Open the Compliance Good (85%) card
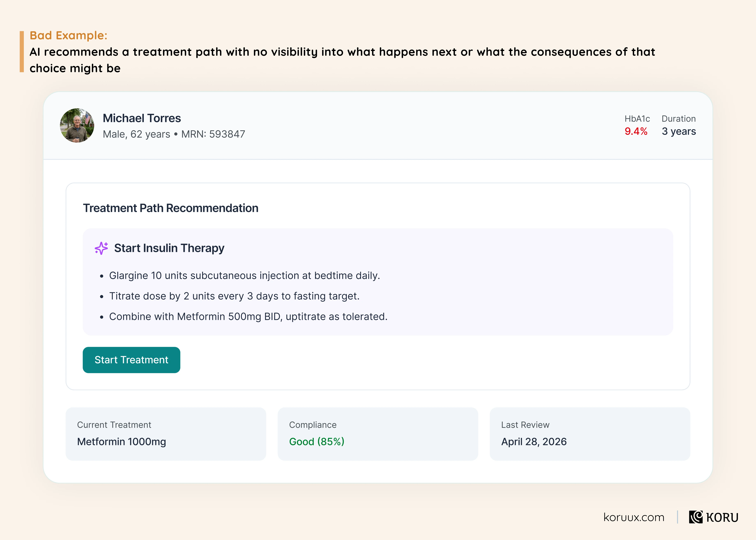Screen dimensions: 756x540 (378, 434)
